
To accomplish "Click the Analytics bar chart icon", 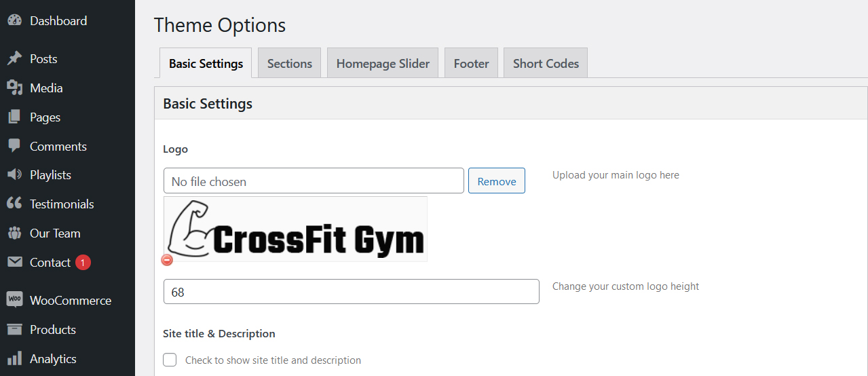I will [x=14, y=359].
